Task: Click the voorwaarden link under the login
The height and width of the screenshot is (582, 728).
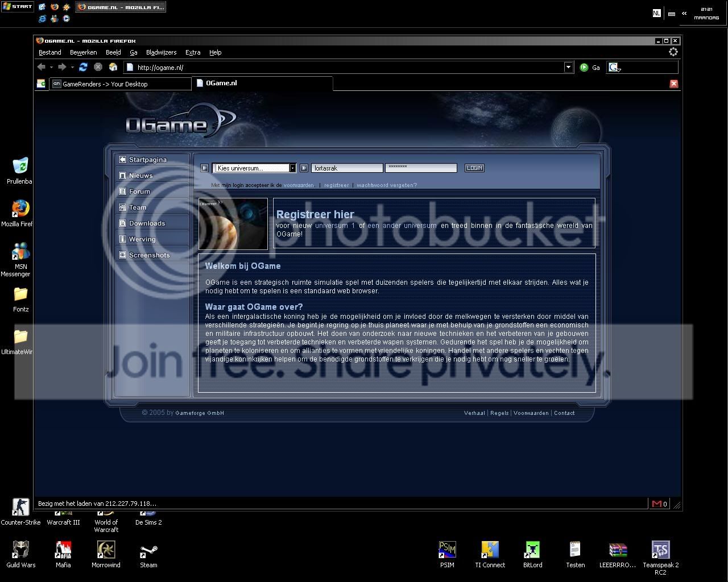Action: coord(299,185)
